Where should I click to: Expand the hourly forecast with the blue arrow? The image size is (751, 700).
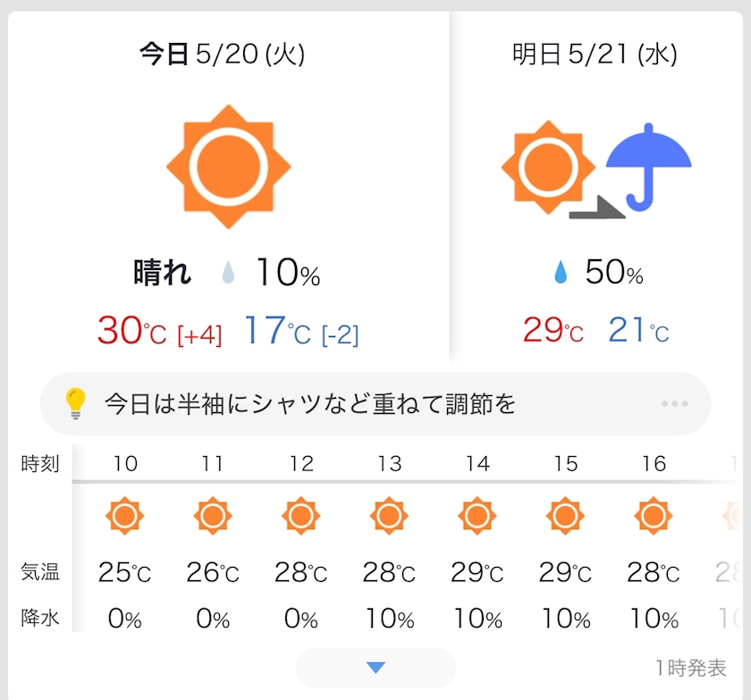375,668
